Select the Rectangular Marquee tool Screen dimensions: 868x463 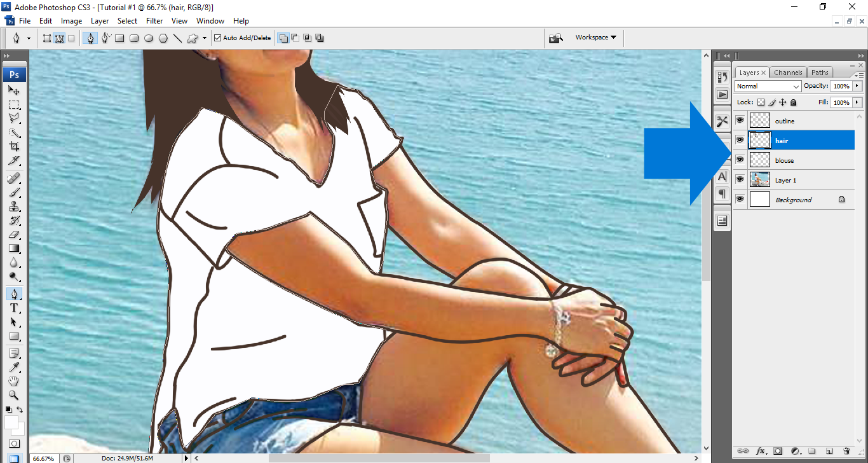coord(14,104)
